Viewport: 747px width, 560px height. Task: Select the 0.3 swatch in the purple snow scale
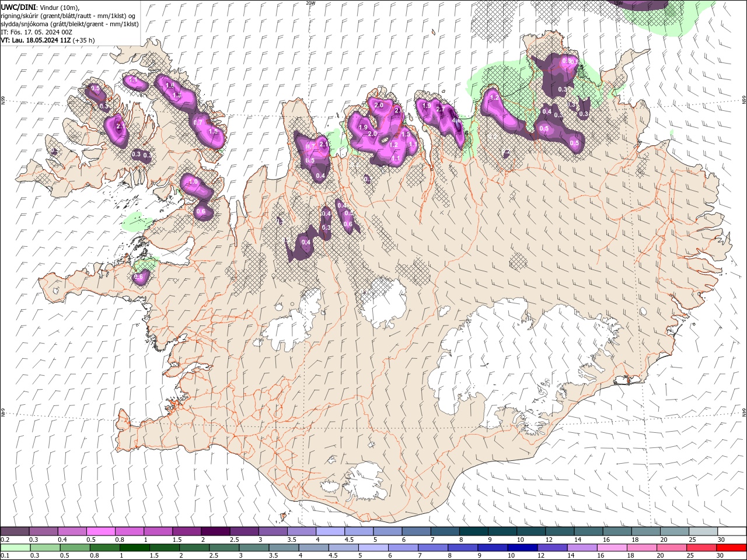(43, 531)
